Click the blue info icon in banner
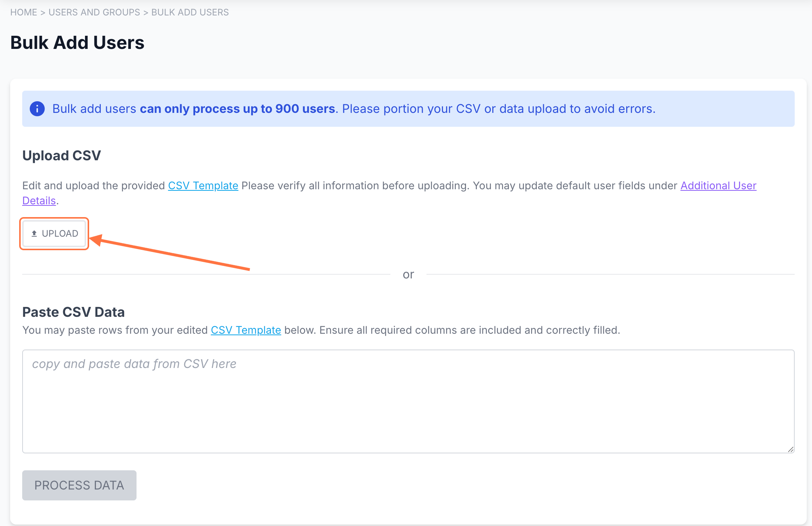Screen dimensions: 812x526 pyautogui.click(x=37, y=109)
